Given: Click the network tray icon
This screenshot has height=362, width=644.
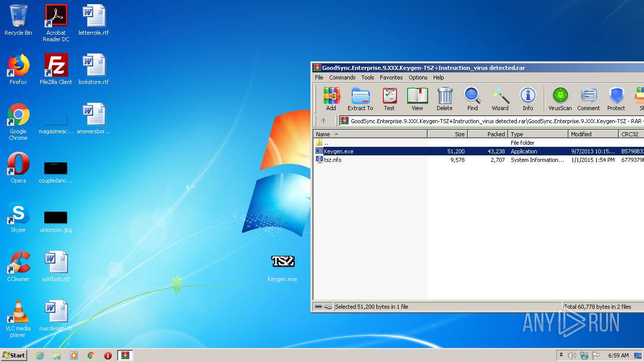Looking at the screenshot, I should (x=584, y=355).
